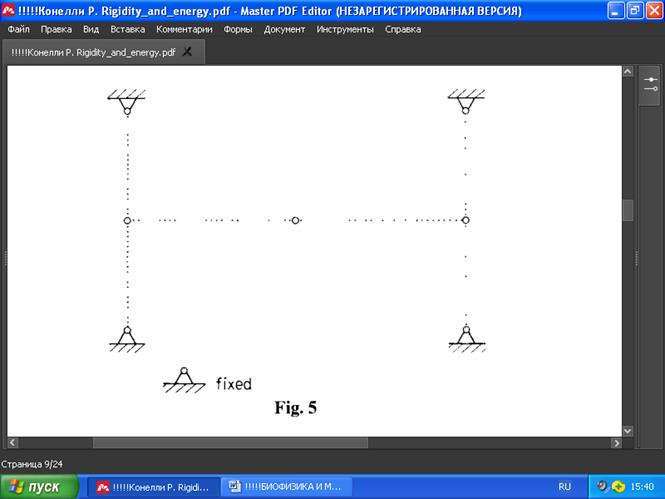
Task: Close the Rigidity_and_energy.pdf tab
Action: (187, 52)
